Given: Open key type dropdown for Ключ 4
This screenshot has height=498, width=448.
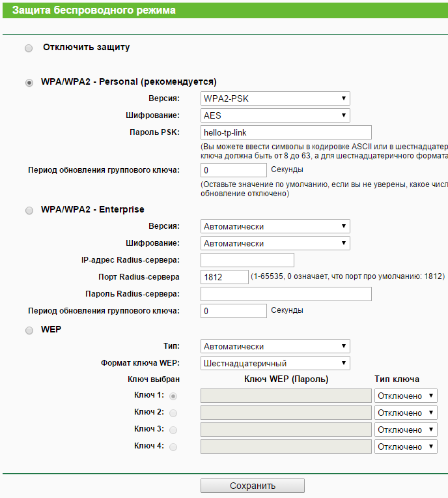Looking at the screenshot, I should (406, 447).
